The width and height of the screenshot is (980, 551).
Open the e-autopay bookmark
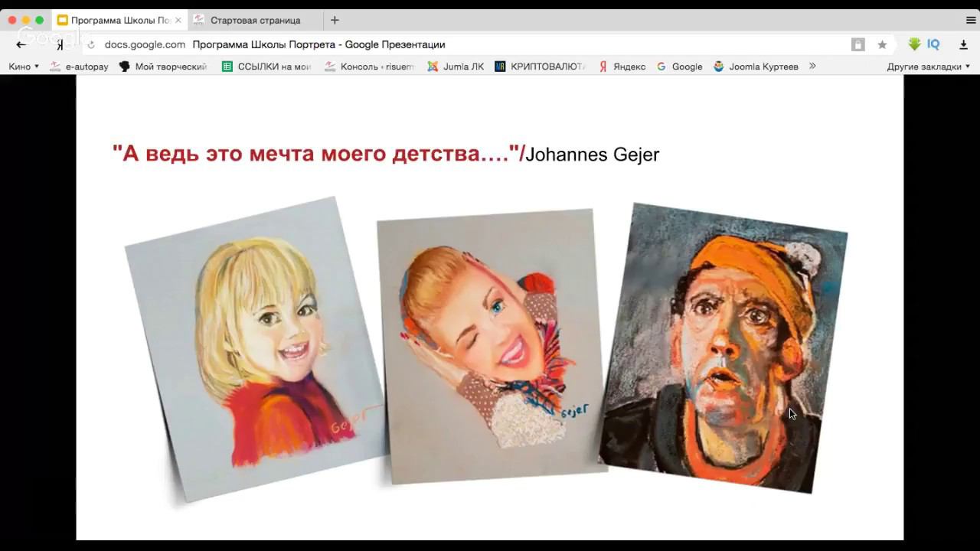tap(79, 67)
